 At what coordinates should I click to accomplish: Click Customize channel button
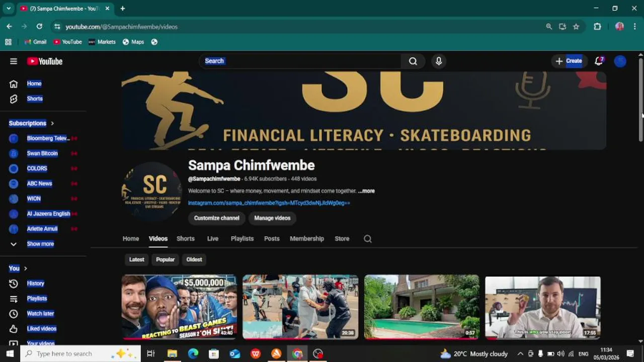(217, 218)
